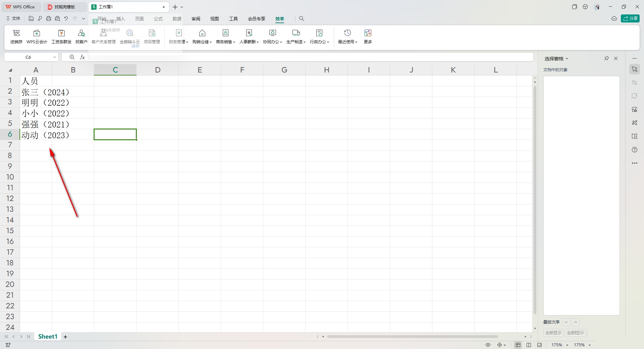Click the sidebar three-dots more icon
Screen dimensions: 644x349
click(635, 163)
